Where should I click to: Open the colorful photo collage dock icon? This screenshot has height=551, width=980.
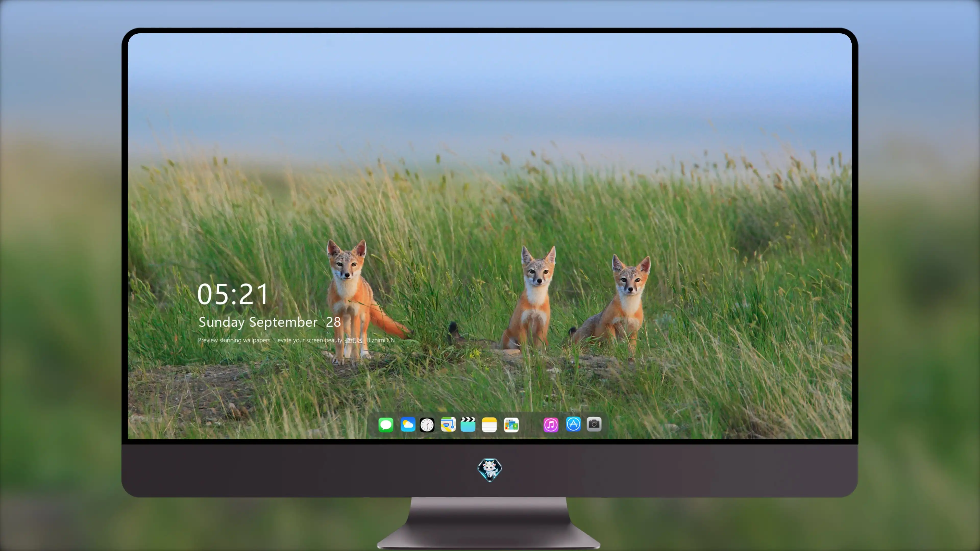[511, 425]
